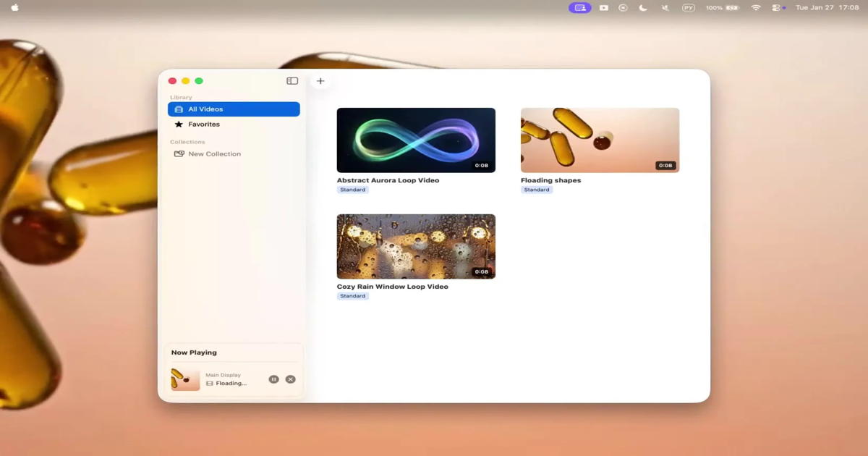Click the now playing Floating thumbnail
The height and width of the screenshot is (456, 868).
tap(185, 379)
